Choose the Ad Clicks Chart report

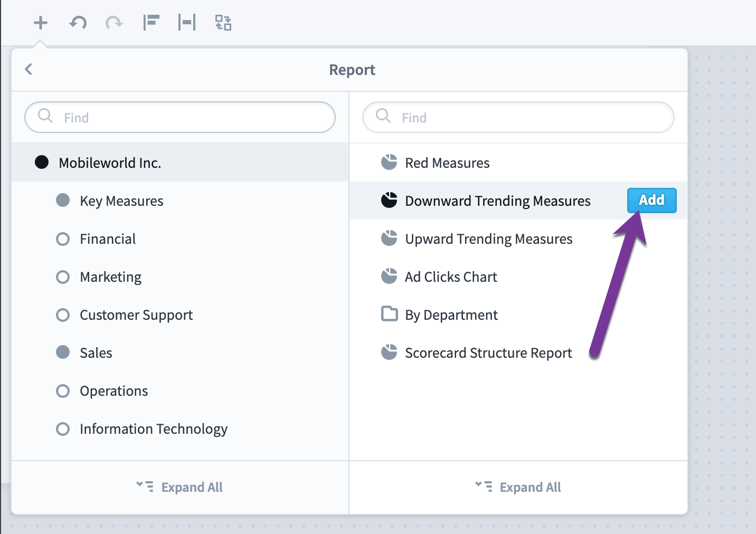[518, 276]
